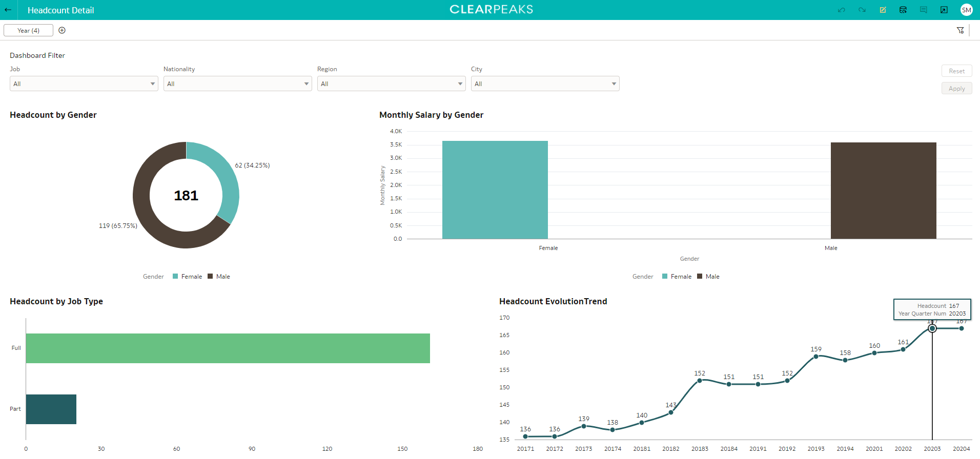Click the 20193 data point labeled 159
The image size is (980, 459).
(816, 356)
